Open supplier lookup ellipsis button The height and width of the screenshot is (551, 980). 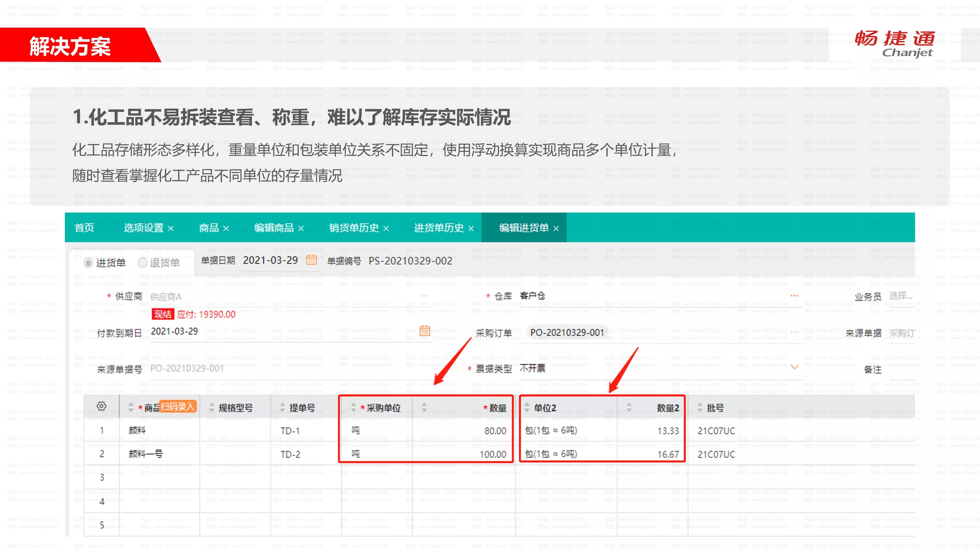[425, 296]
